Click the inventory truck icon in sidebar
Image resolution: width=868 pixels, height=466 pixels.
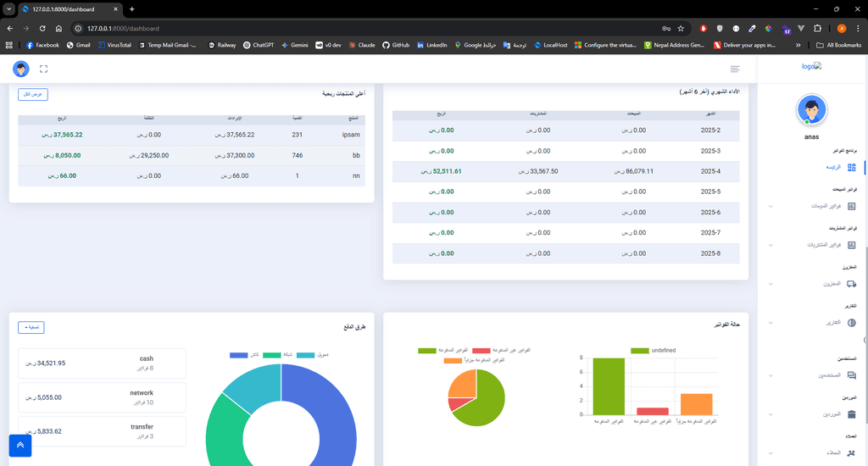pos(851,284)
